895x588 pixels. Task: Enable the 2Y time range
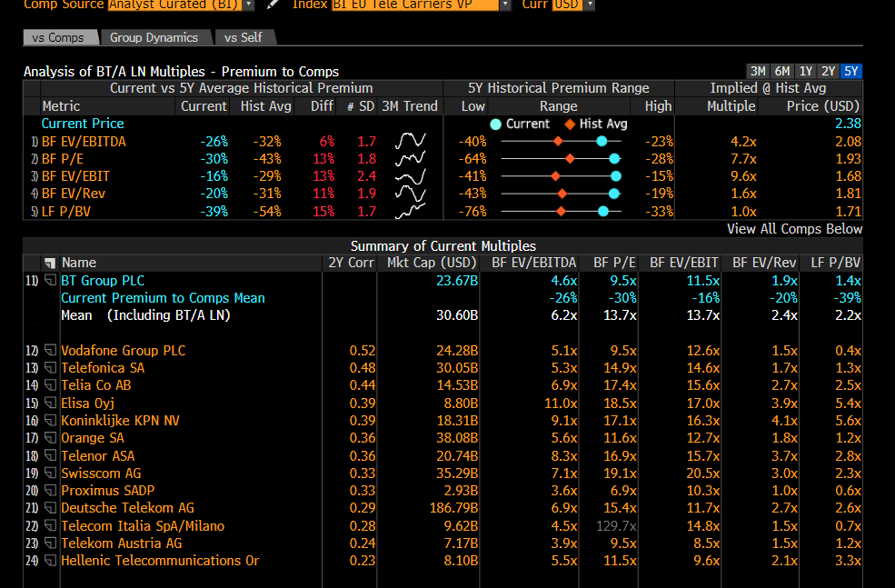(829, 70)
